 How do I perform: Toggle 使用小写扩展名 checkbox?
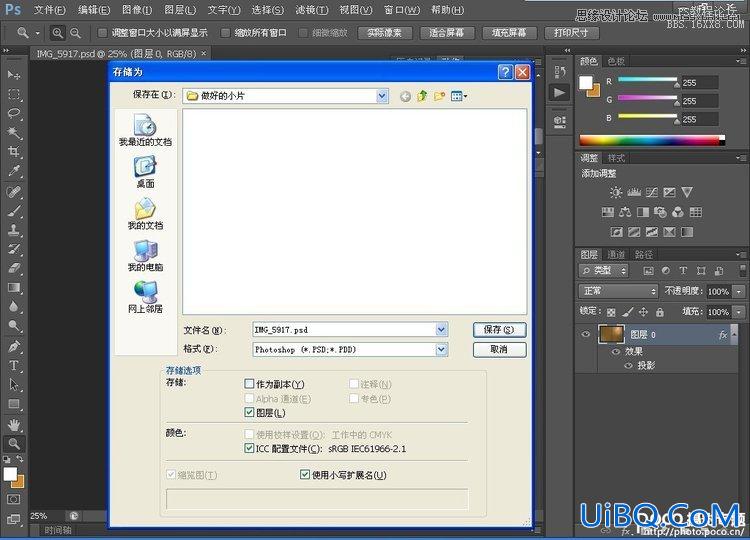[x=305, y=474]
